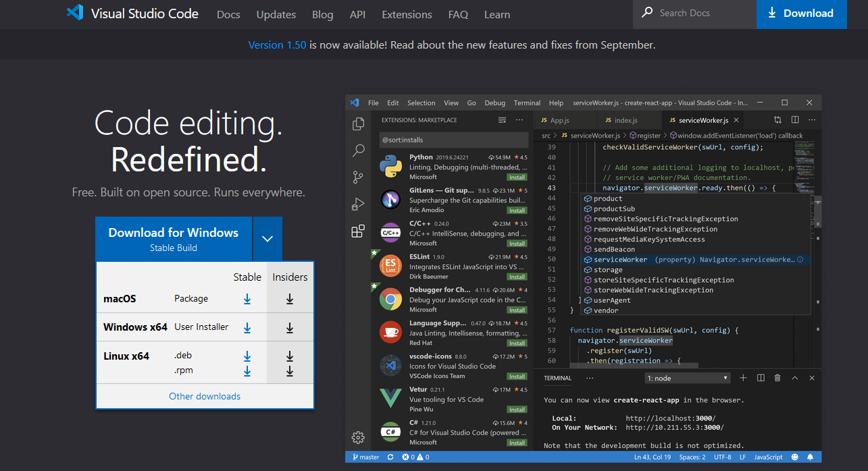Viewport: 868px width, 471px height.
Task: Click the split terminal icon
Action: [761, 378]
